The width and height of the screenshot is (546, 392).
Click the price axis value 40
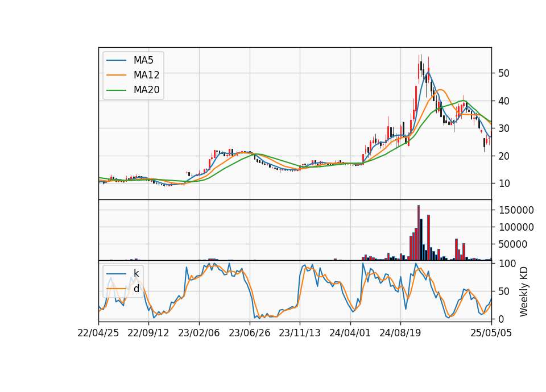pos(504,101)
